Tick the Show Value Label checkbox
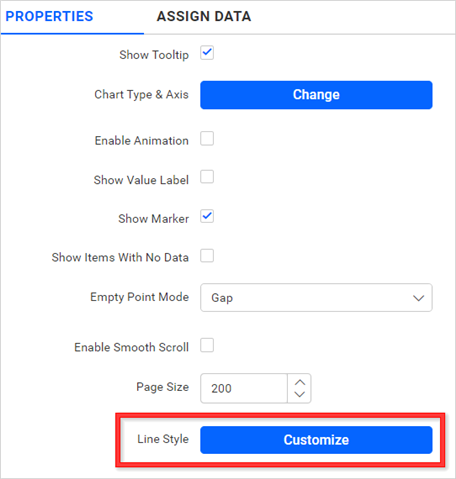 [x=207, y=177]
